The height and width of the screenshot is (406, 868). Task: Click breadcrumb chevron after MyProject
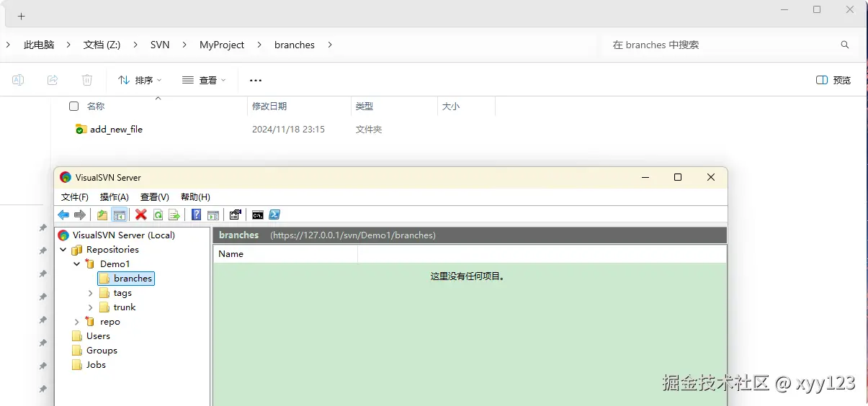click(259, 45)
